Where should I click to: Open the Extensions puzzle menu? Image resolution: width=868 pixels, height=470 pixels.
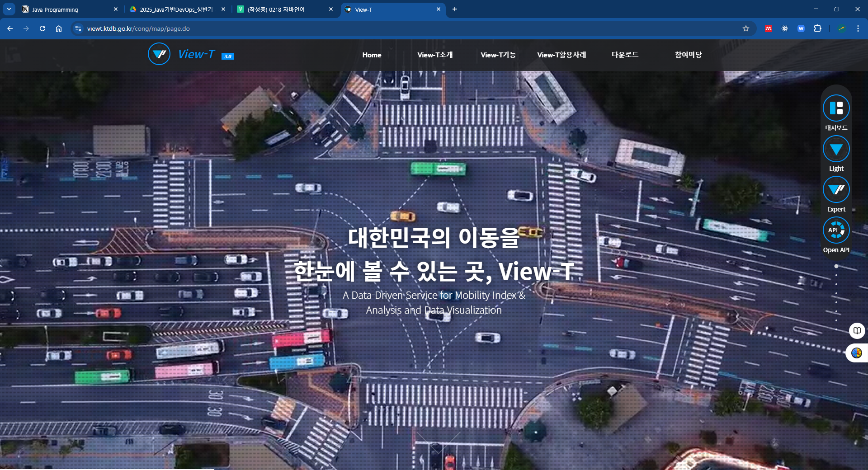pos(817,28)
